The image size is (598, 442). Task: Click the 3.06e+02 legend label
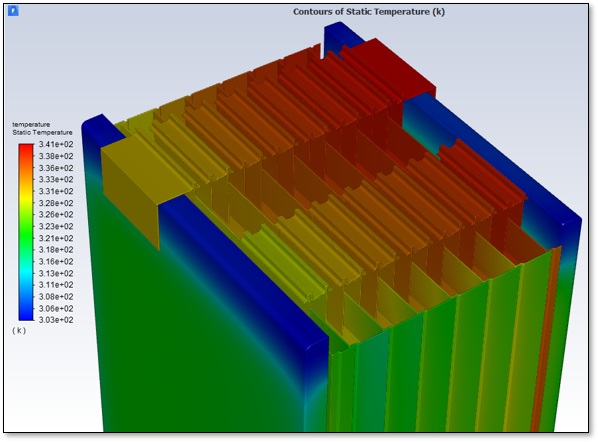[x=56, y=309]
